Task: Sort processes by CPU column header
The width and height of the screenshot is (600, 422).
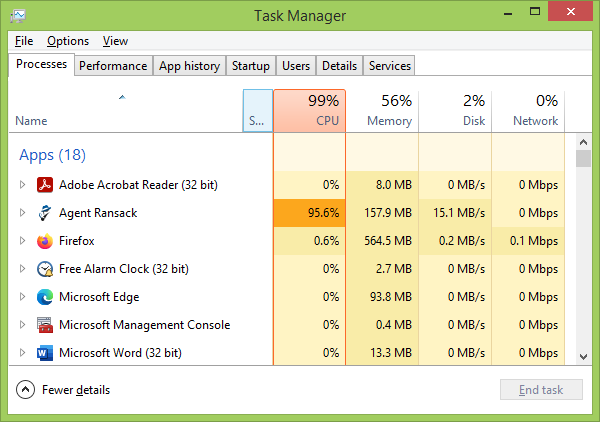Action: [x=310, y=111]
